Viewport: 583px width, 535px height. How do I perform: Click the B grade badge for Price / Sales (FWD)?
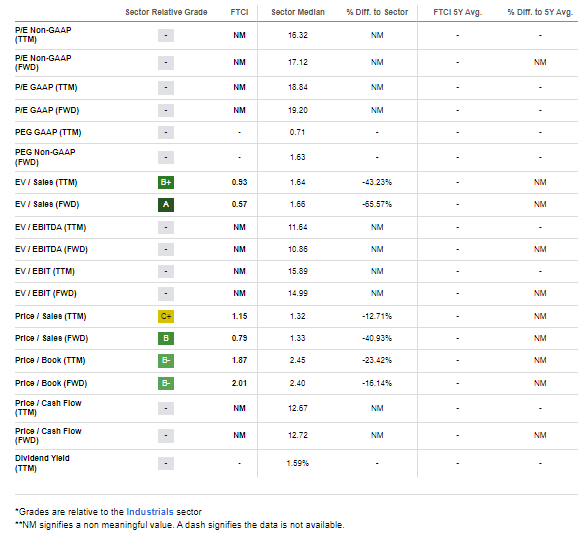pos(166,338)
